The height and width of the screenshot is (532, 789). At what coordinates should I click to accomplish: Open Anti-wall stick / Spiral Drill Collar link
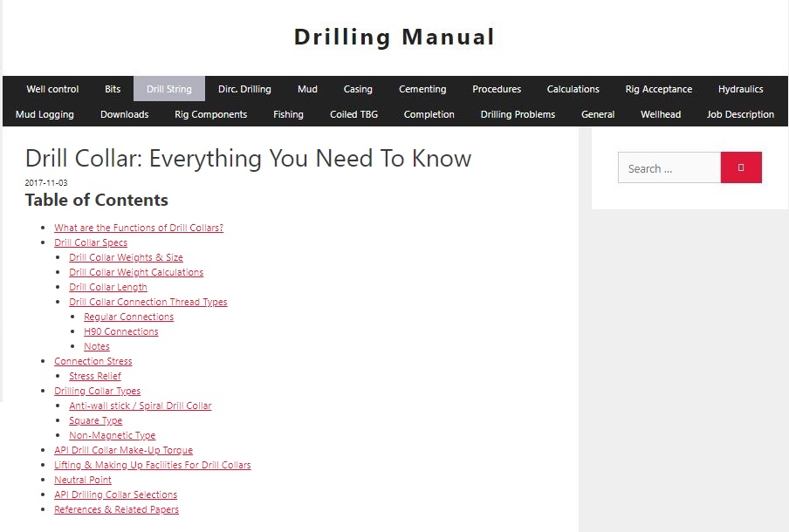point(141,406)
